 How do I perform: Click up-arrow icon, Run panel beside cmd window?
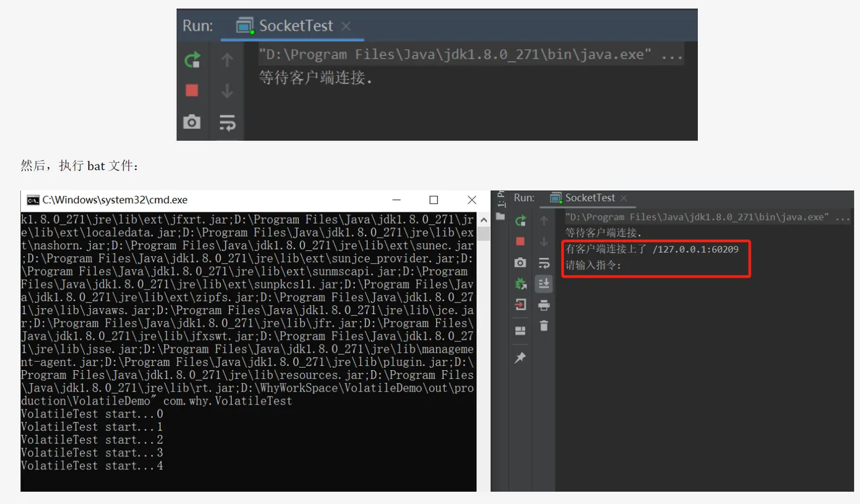544,221
